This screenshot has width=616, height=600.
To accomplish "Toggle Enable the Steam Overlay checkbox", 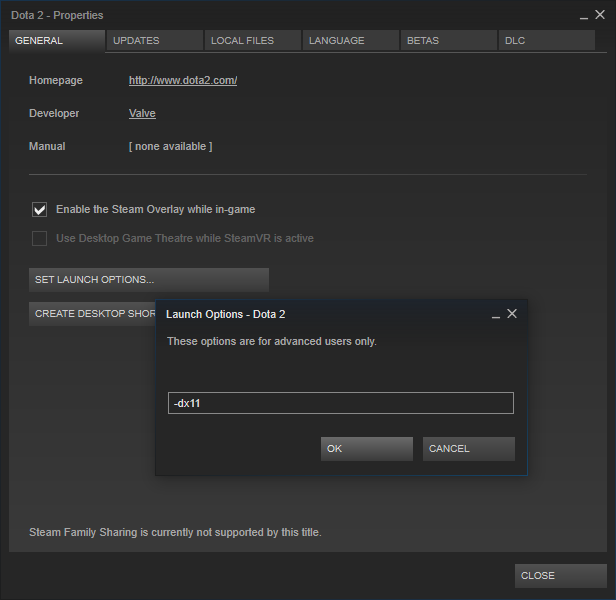I will pos(39,209).
